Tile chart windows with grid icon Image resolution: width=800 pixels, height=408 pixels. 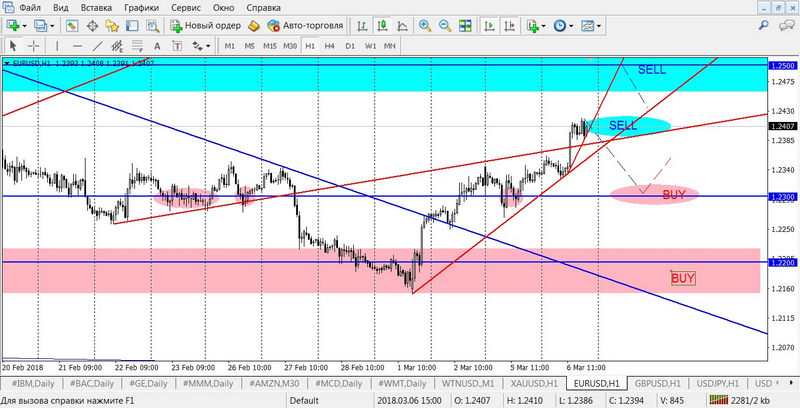[463, 25]
